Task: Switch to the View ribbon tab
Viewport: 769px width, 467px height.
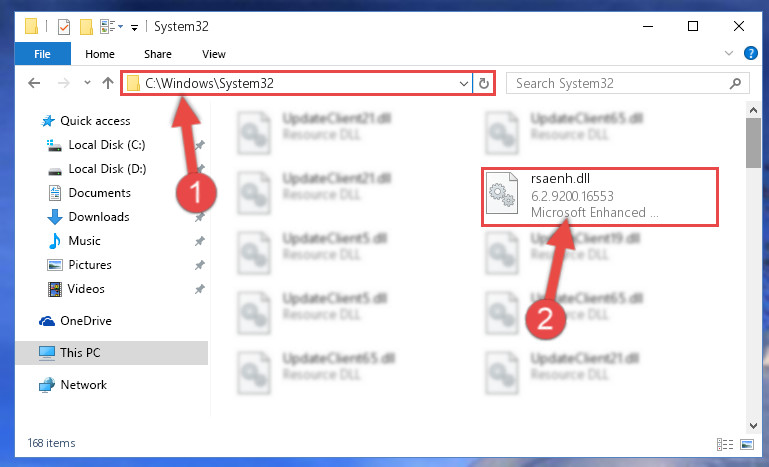Action: pyautogui.click(x=214, y=54)
